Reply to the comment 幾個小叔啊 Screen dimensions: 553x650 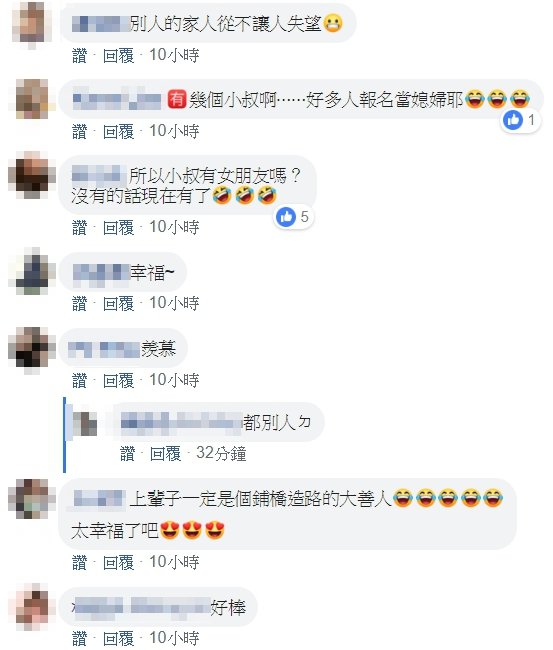click(119, 132)
